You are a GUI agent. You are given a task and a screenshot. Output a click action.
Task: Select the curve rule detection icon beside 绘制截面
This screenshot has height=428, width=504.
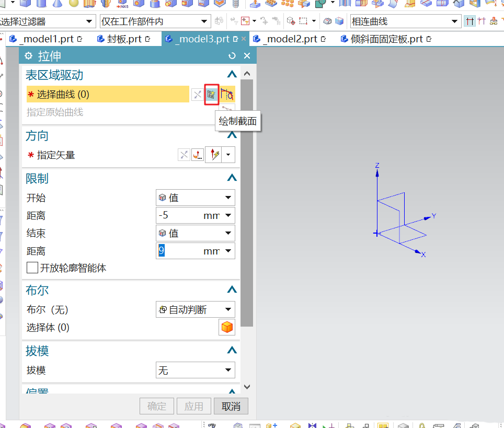(226, 94)
